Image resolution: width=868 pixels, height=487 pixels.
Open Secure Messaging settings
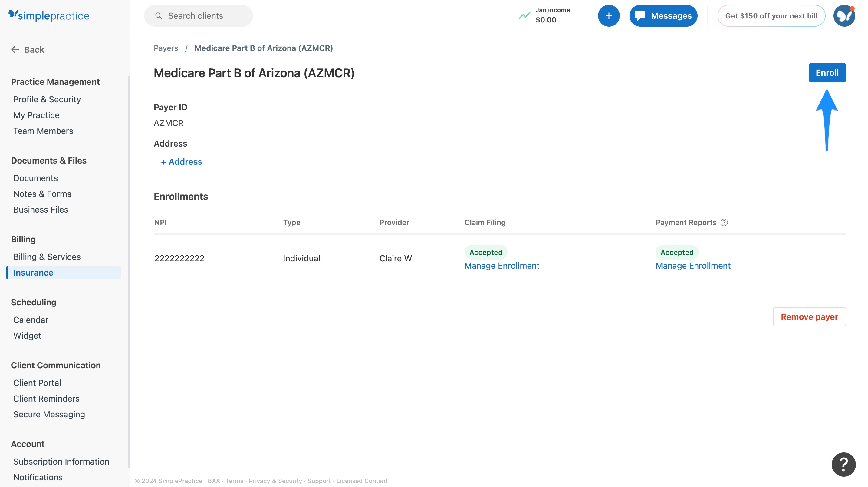[x=49, y=414]
